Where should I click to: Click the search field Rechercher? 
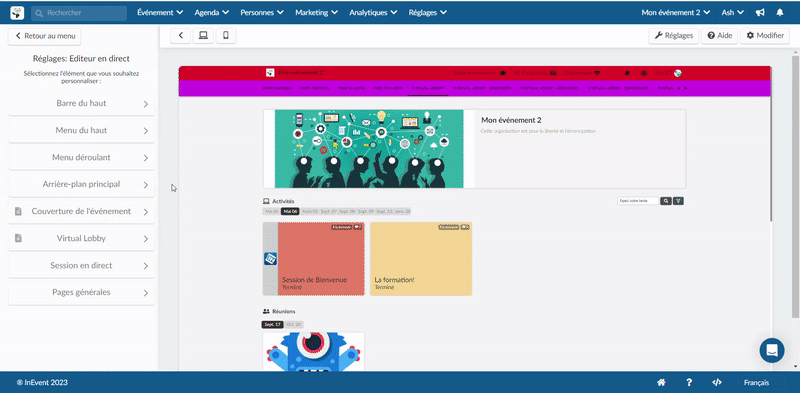coord(79,13)
